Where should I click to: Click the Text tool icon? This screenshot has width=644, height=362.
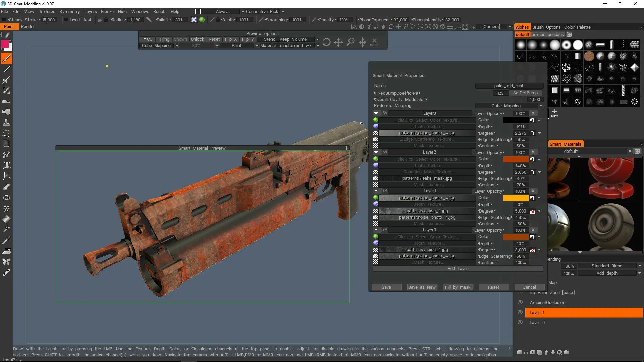[x=7, y=165]
